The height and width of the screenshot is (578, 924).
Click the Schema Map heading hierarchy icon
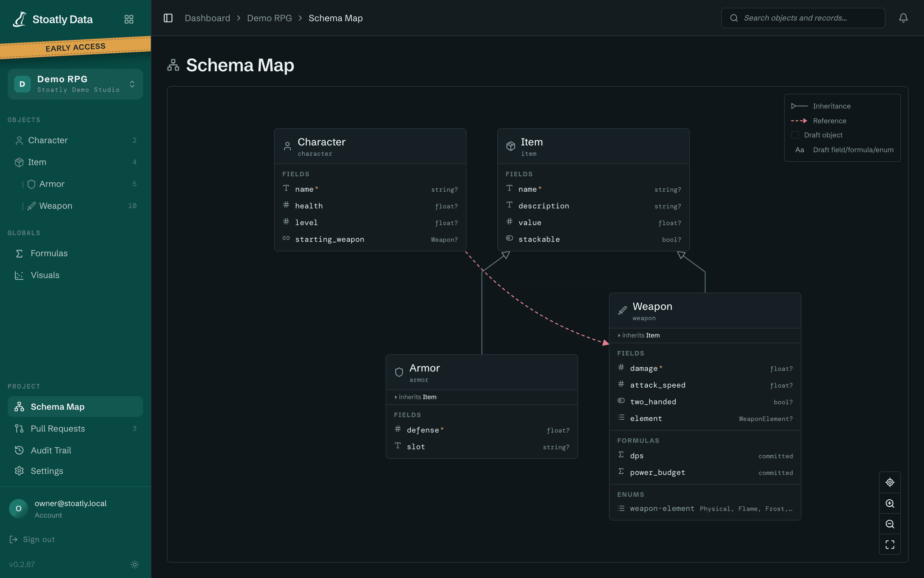173,66
